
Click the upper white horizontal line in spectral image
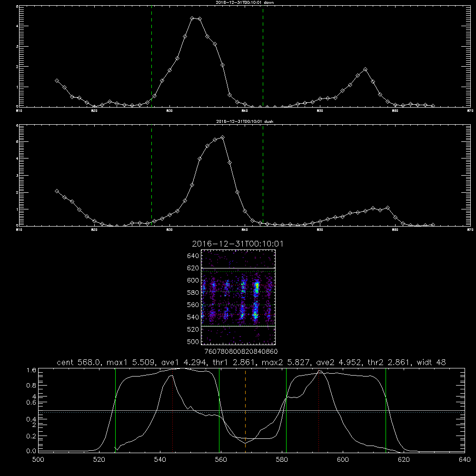pos(238,268)
